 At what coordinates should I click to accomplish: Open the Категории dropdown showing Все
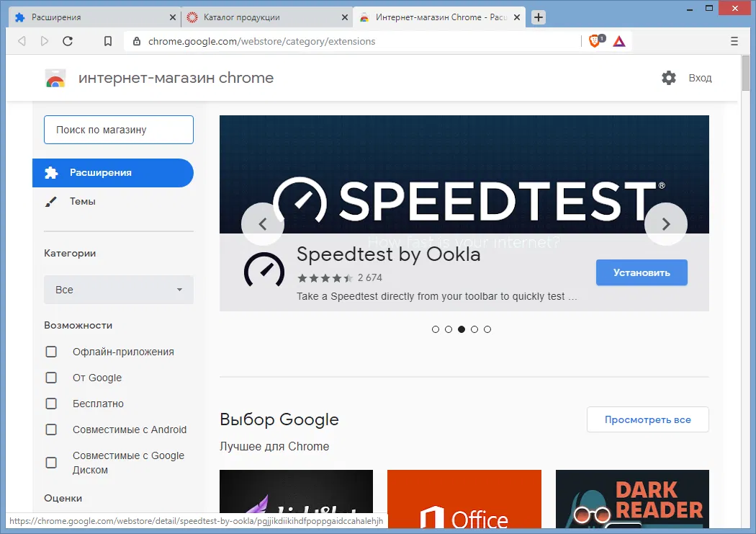click(119, 290)
